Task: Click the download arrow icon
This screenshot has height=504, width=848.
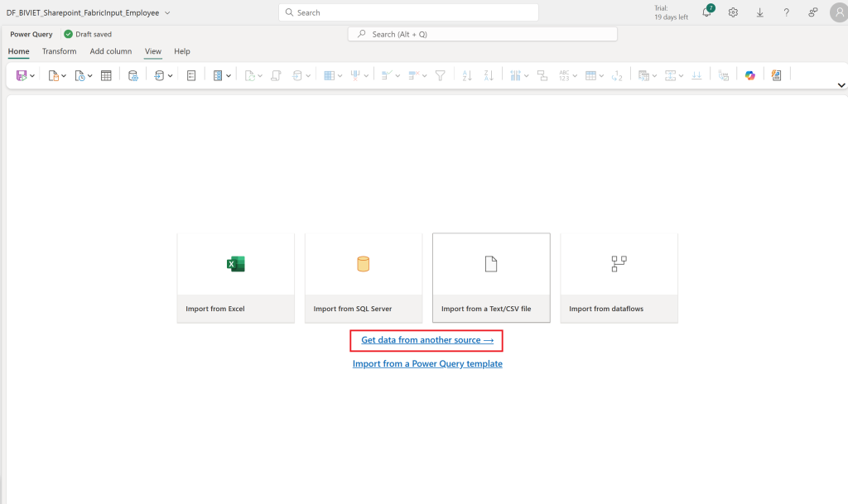Action: click(x=760, y=12)
